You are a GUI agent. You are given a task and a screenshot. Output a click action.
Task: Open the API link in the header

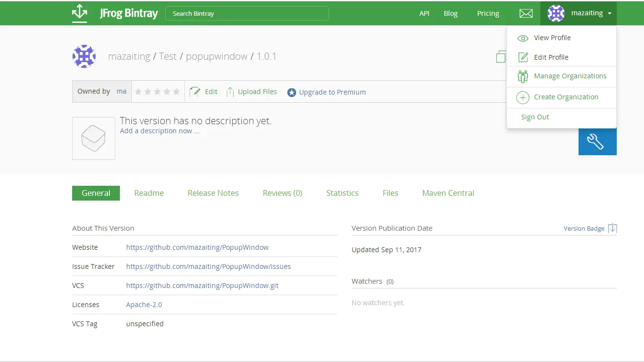tap(424, 13)
